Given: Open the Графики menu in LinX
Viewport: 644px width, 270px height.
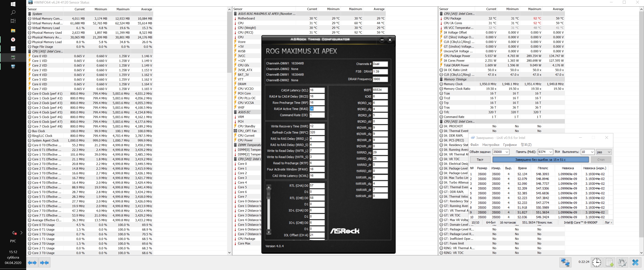Looking at the screenshot, I should (x=510, y=145).
